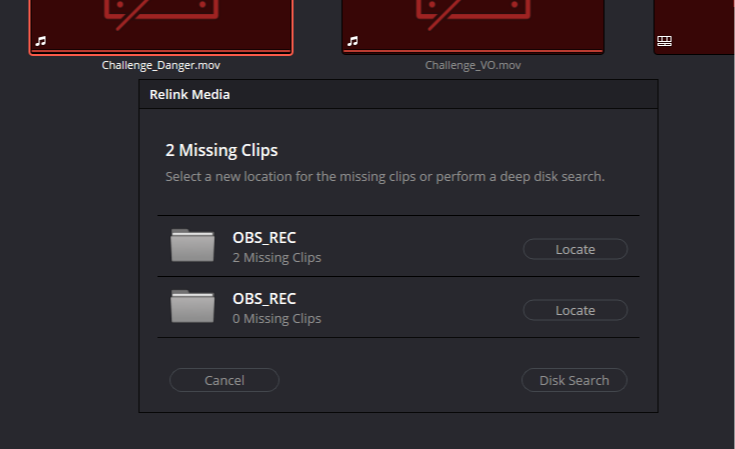Select the OBS_REC name above 2 Missing Clips

[264, 238]
